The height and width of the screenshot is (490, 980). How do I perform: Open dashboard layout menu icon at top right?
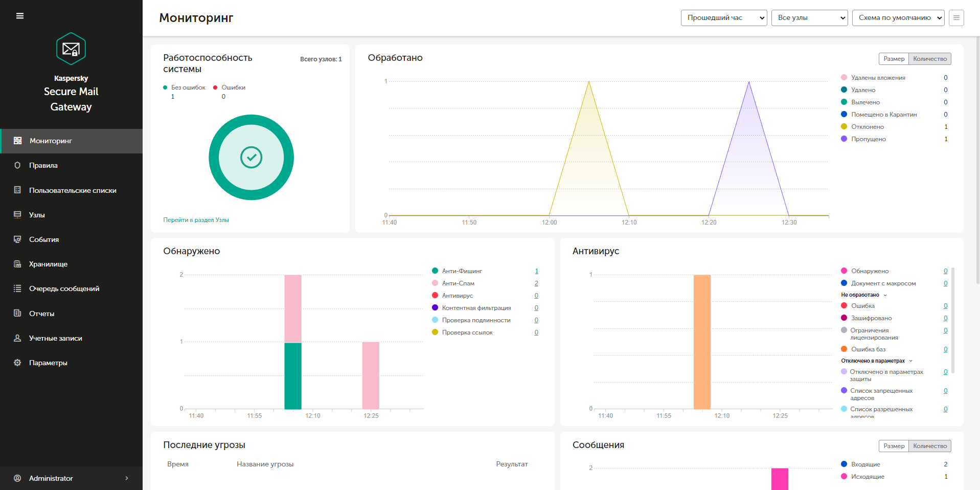(x=956, y=18)
